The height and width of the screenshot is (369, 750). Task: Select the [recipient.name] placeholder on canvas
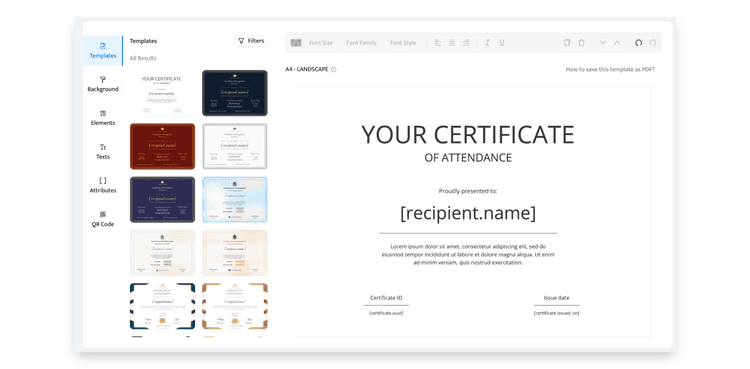468,213
